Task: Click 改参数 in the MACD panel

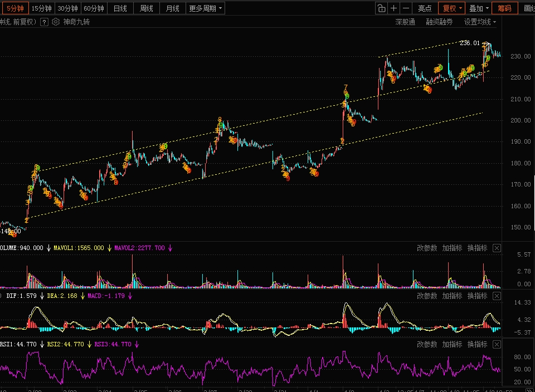Action: [x=427, y=296]
